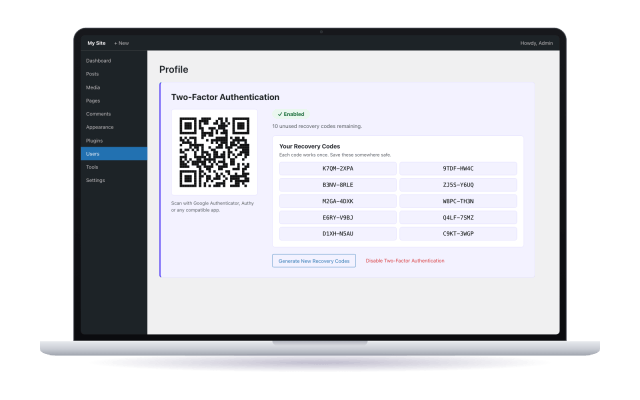
Task: Click Disable Two-Factor Authentication link
Action: pyautogui.click(x=405, y=261)
